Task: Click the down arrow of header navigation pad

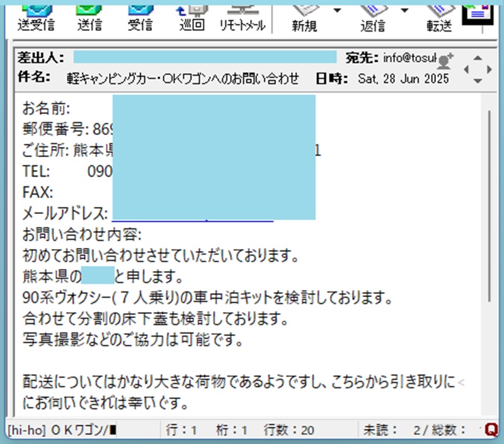Action: pos(478,81)
